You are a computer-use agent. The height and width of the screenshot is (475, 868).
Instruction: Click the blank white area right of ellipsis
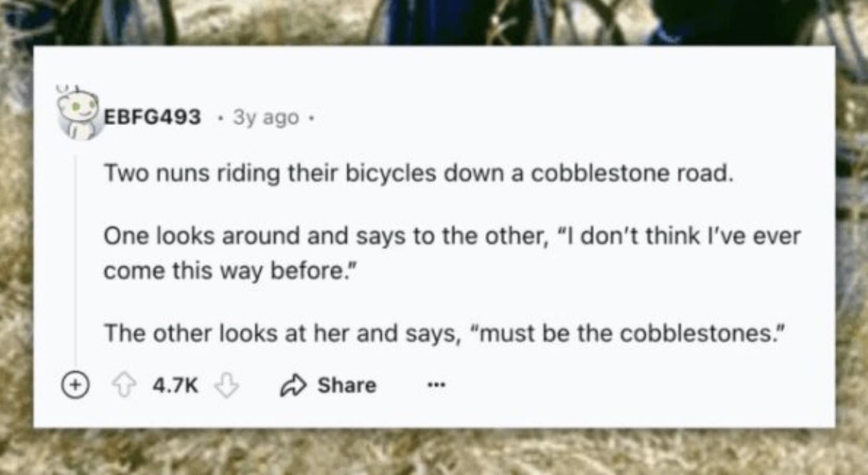[625, 386]
